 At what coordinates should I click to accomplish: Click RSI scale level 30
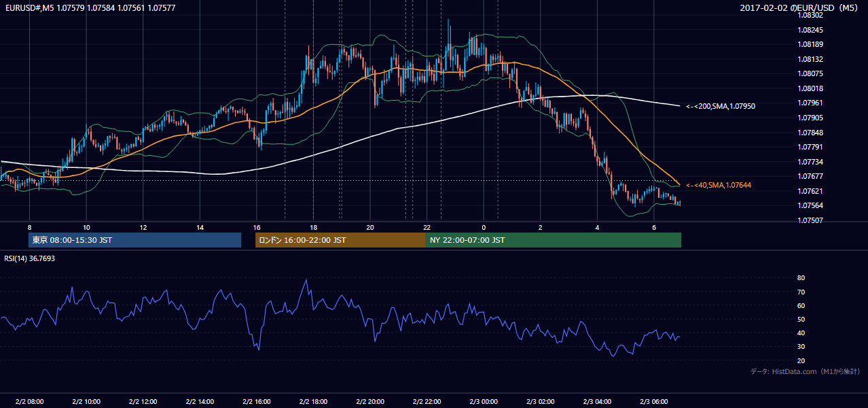coord(801,347)
